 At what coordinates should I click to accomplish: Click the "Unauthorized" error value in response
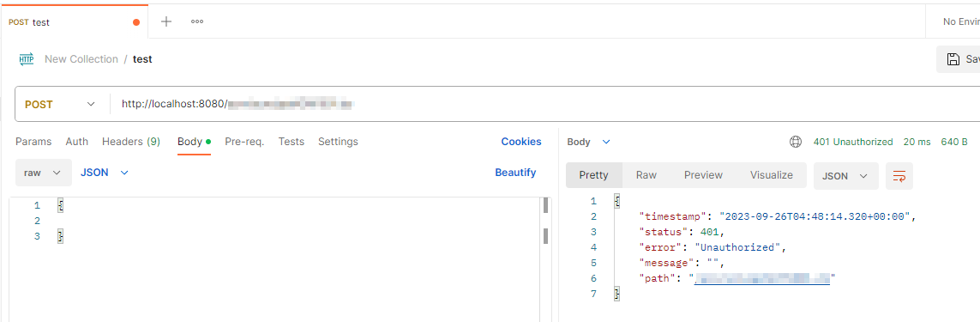click(738, 246)
